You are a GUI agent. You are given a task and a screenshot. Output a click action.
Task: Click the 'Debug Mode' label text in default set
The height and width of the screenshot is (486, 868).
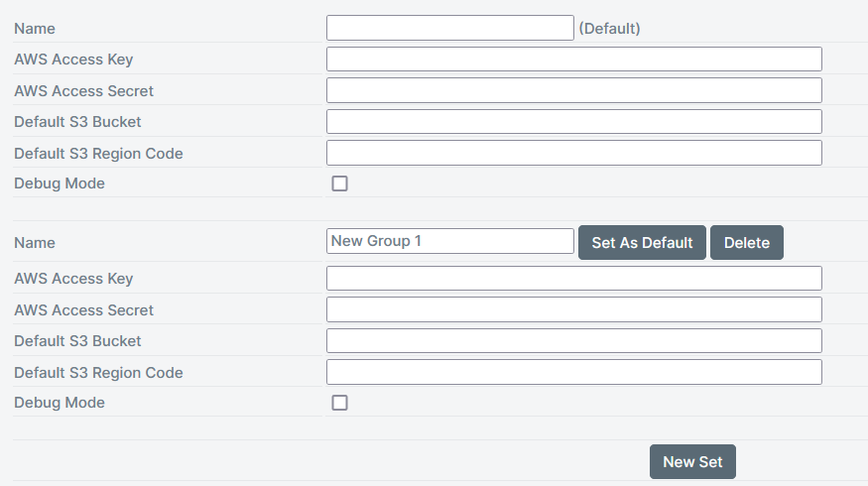[x=60, y=183]
